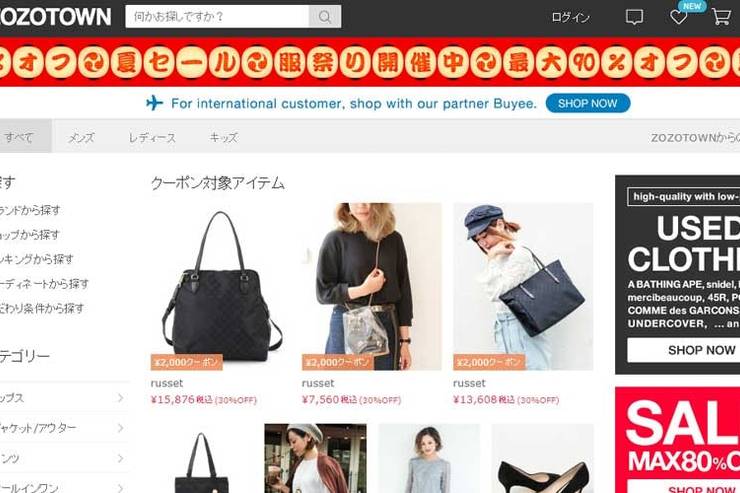Click the search magnifier icon

325,17
